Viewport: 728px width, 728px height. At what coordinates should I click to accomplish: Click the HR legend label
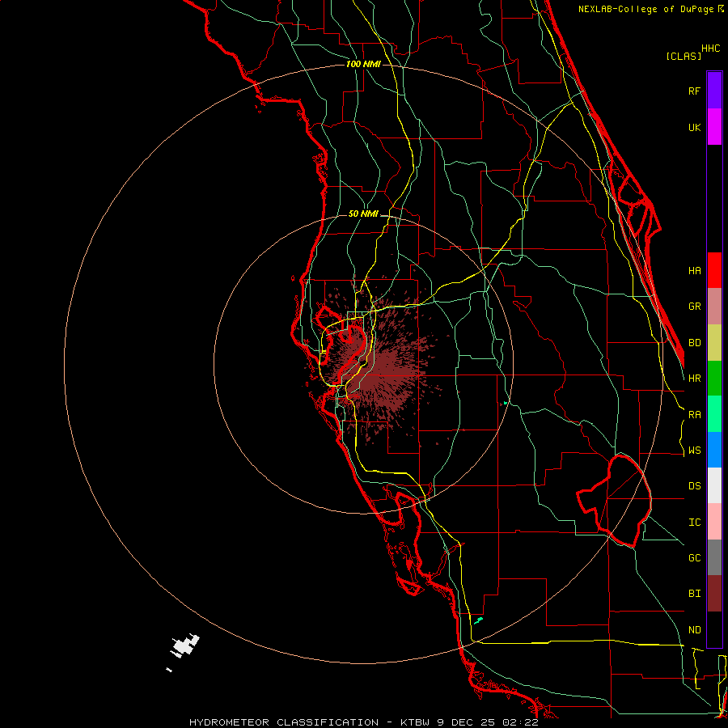694,379
